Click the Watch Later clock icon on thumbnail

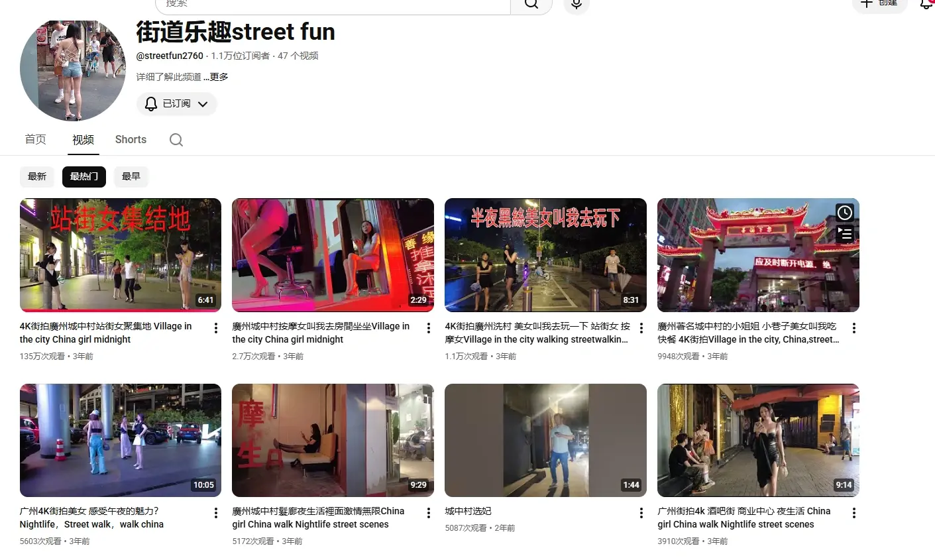844,213
